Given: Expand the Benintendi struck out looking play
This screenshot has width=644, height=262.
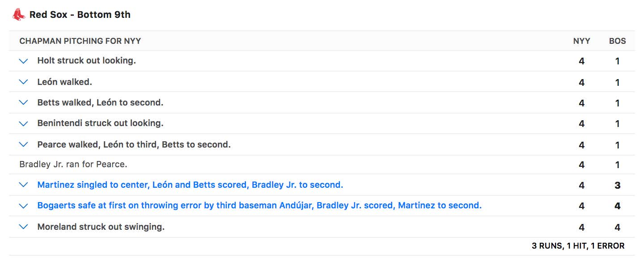Looking at the screenshot, I should tap(24, 123).
